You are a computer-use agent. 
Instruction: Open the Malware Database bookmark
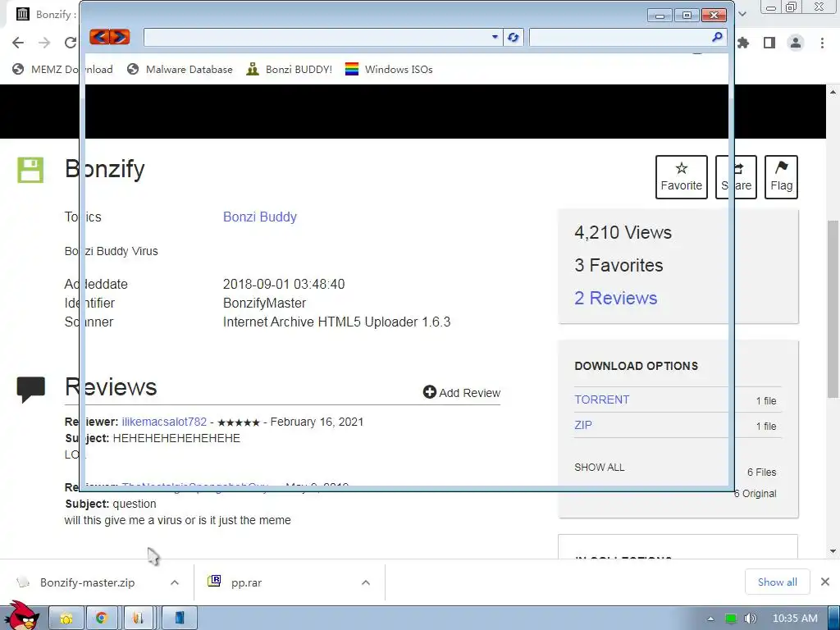pyautogui.click(x=180, y=69)
